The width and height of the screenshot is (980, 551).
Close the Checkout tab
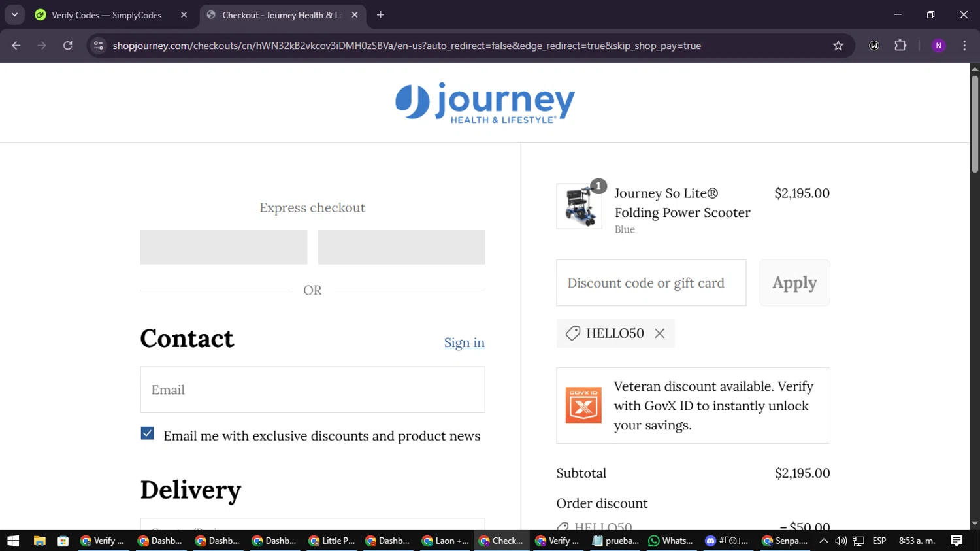[x=355, y=15]
